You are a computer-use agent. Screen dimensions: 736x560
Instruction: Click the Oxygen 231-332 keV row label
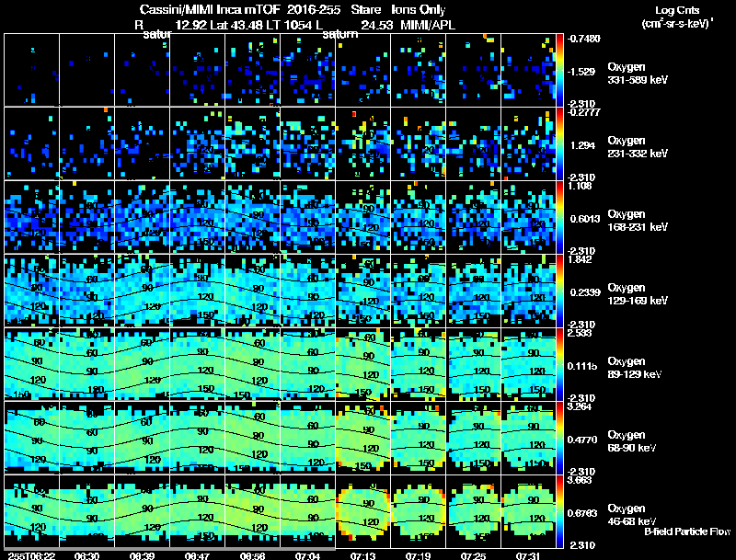[638, 147]
